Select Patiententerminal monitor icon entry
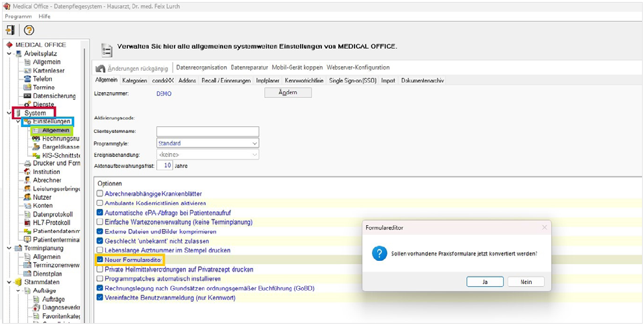The height and width of the screenshot is (325, 644). coord(27,239)
